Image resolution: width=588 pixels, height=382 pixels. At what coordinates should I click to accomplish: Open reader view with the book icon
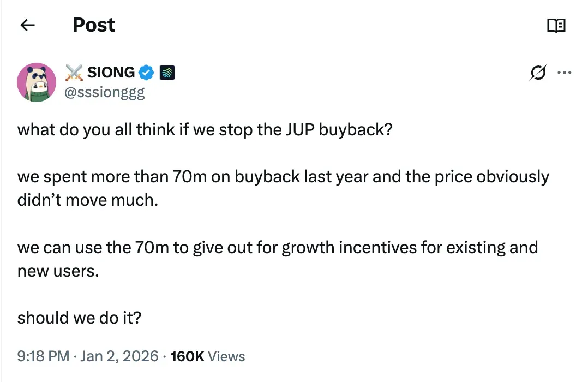556,26
